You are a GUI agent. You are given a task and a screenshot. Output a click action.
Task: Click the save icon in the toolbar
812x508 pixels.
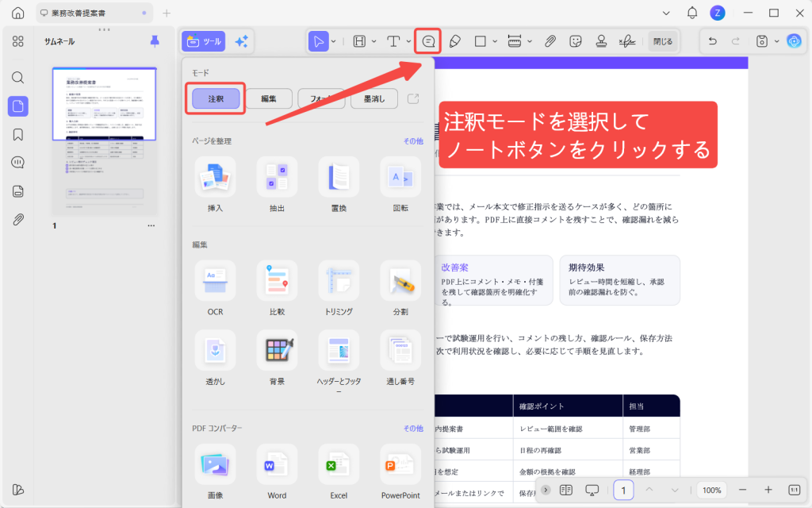pyautogui.click(x=762, y=41)
